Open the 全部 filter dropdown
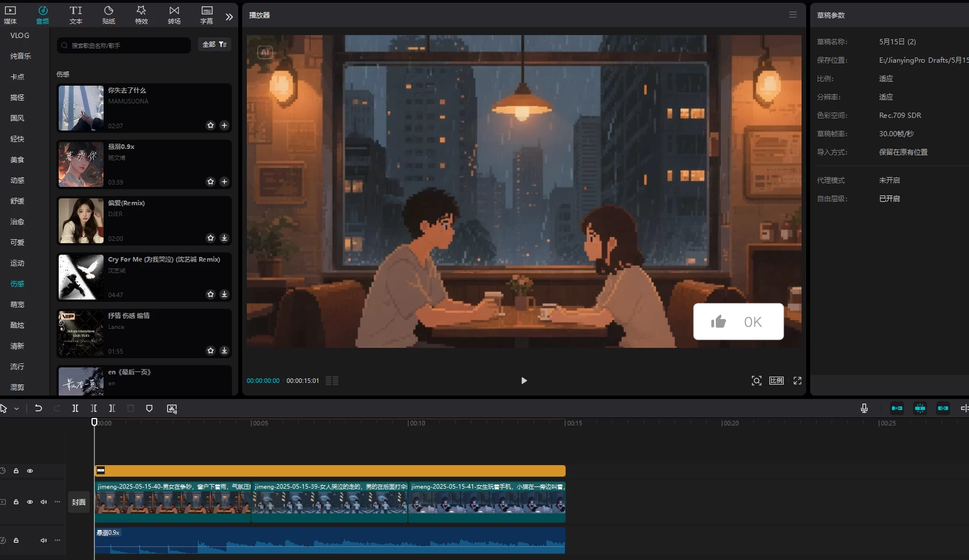The width and height of the screenshot is (969, 560). (x=215, y=44)
